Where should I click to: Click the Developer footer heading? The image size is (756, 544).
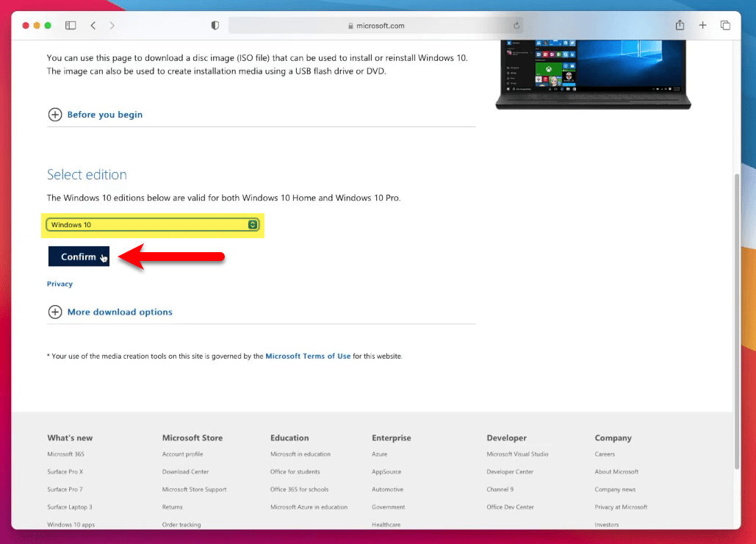click(x=507, y=438)
